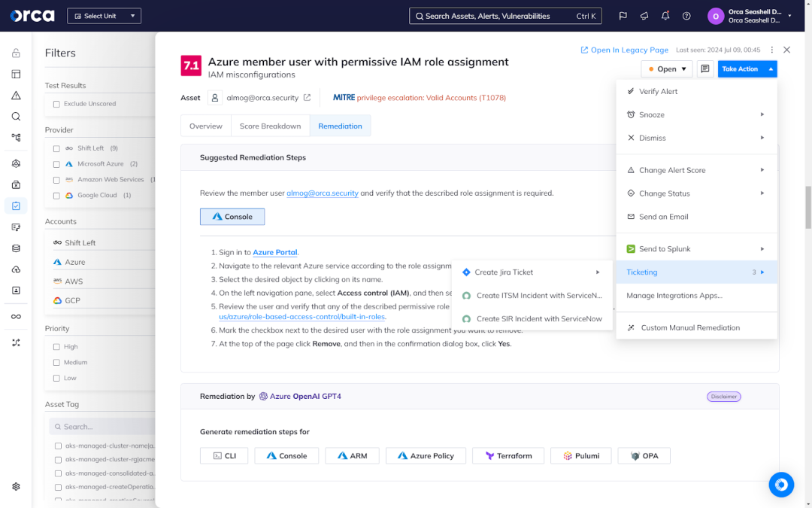
Task: Generate remediation steps for Terraform
Action: point(508,455)
